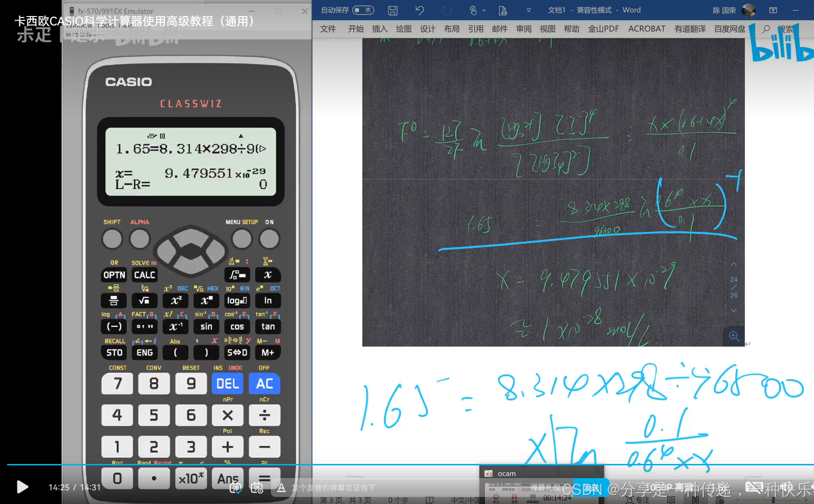Click the calculator DEL key

pyautogui.click(x=228, y=384)
